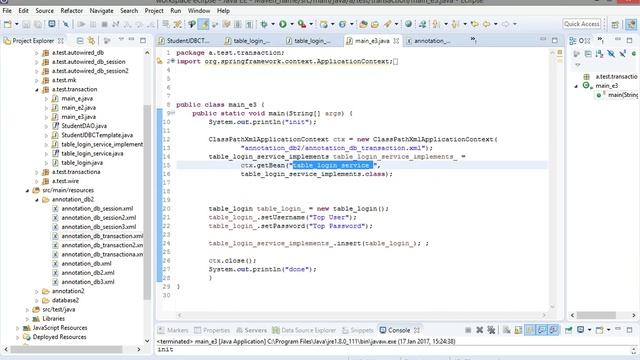Screen dimensions: 640x360
Task: Click Project Explorer vertical scrollbar
Action: 147,202
